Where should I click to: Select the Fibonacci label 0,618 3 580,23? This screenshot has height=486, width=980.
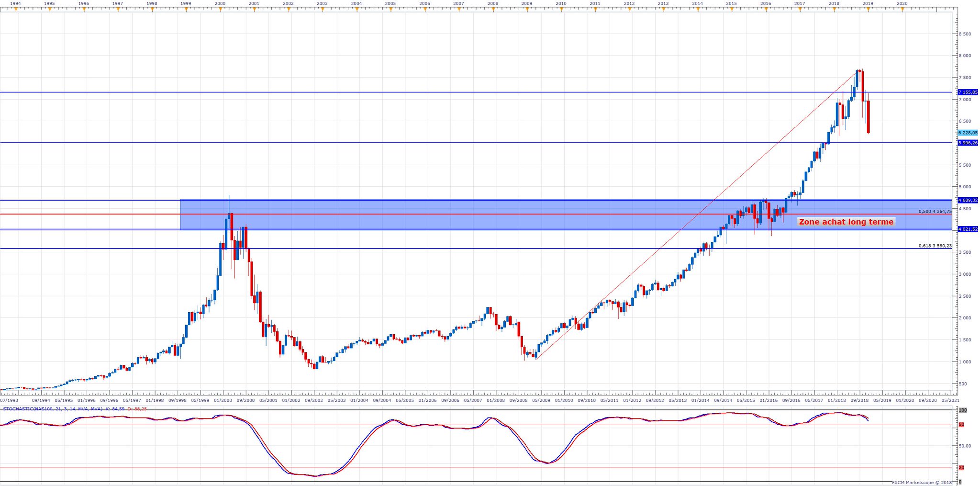point(935,246)
